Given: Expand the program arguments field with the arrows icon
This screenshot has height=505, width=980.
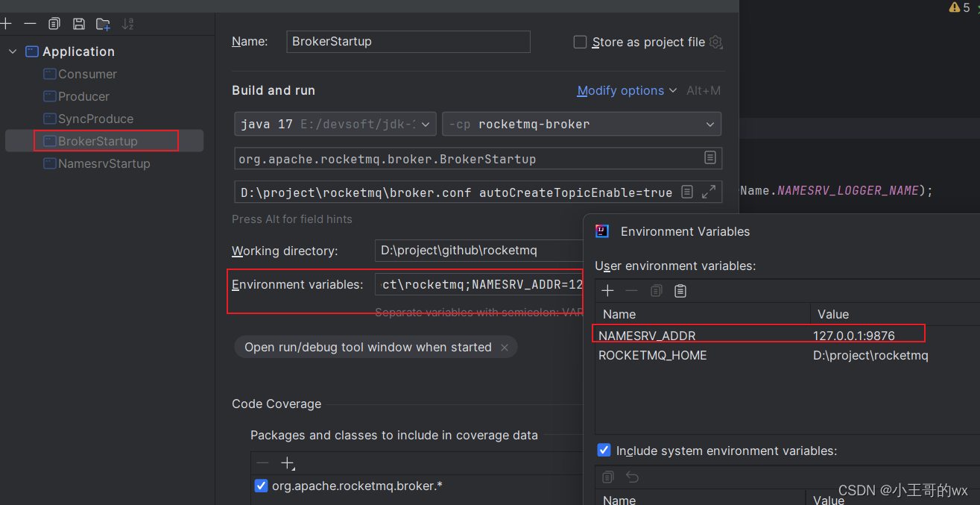Looking at the screenshot, I should point(709,192).
